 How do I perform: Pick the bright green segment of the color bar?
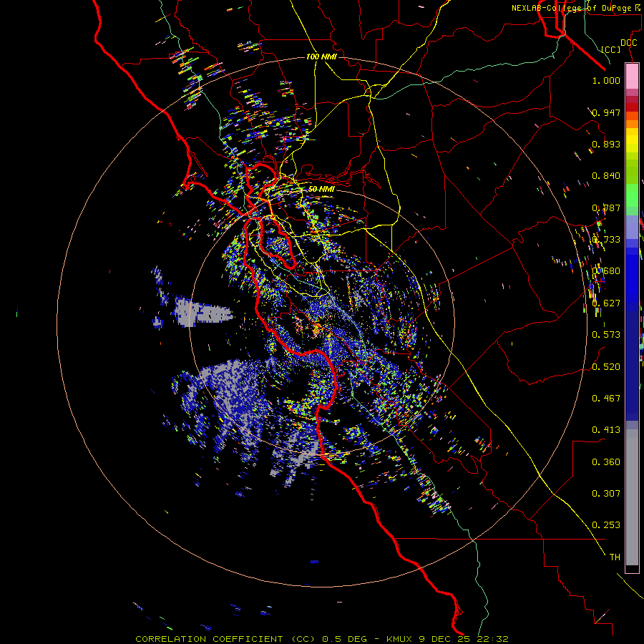[632, 195]
